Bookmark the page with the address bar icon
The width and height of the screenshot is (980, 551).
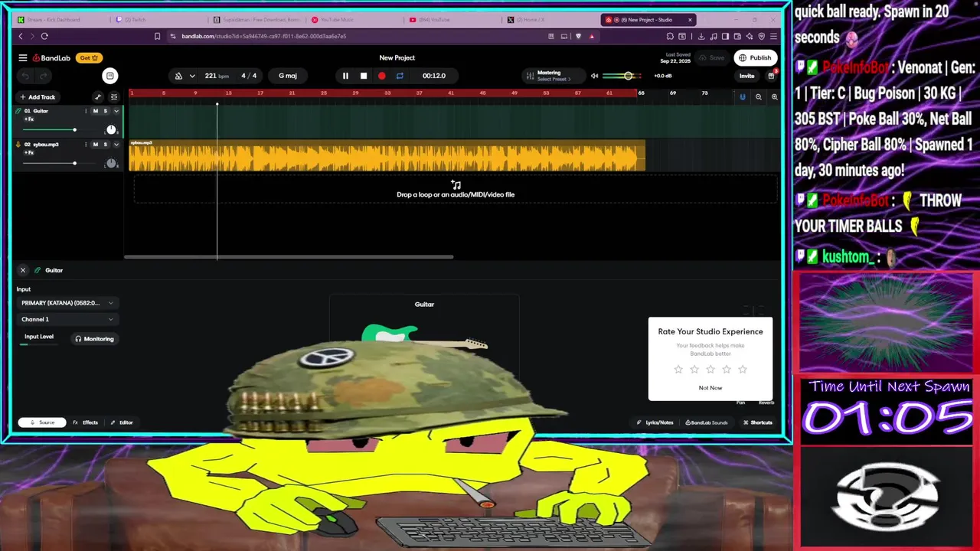click(157, 36)
